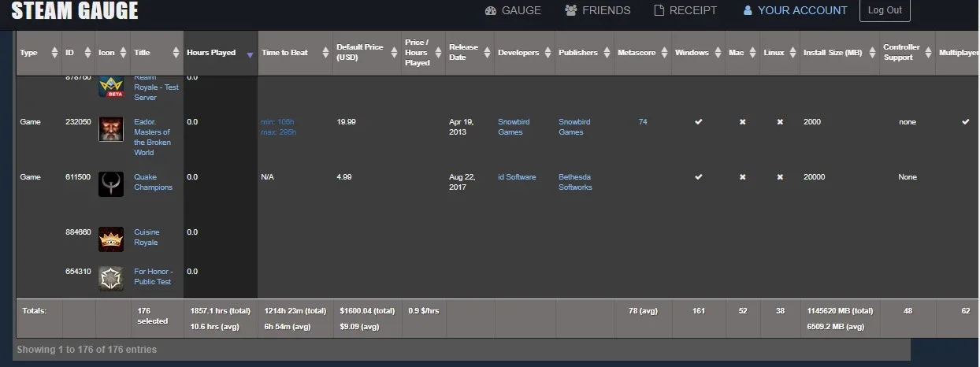Image resolution: width=980 pixels, height=367 pixels.
Task: Click the Cuisine Royale crown icon
Action: tap(111, 239)
